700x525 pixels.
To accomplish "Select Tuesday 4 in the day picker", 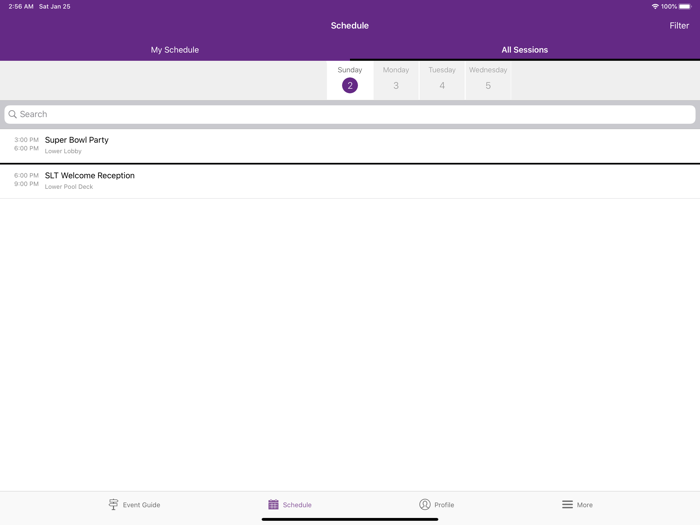I will (x=442, y=80).
